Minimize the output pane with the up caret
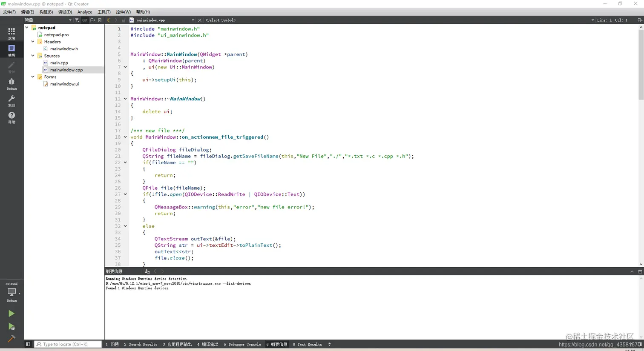Screen dimensions: 644x351 pos(632,271)
